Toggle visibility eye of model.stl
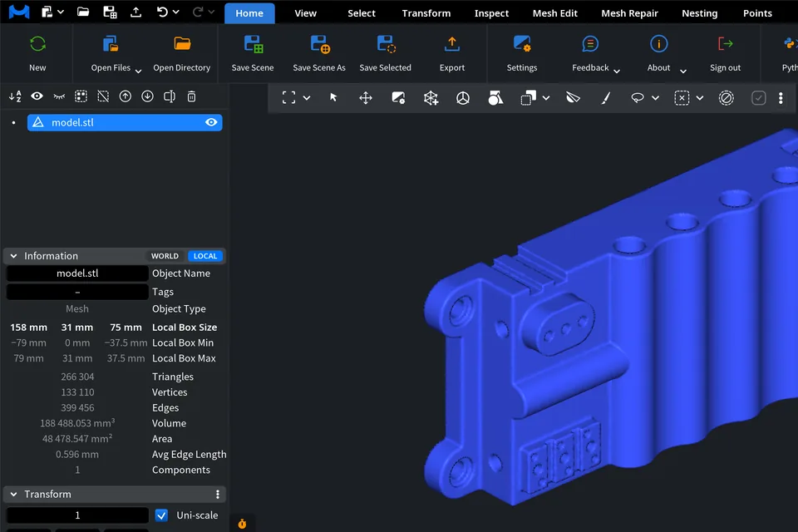 coord(211,122)
